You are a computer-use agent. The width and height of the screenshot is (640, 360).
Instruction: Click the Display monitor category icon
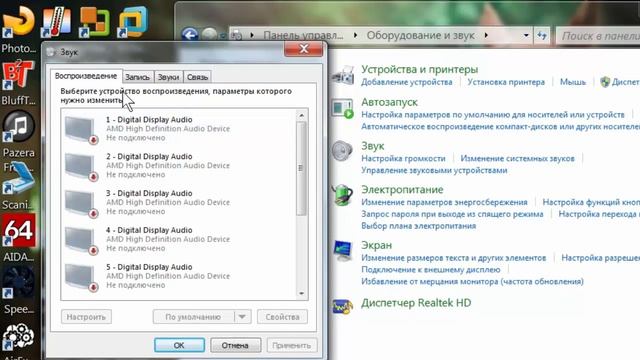[342, 250]
